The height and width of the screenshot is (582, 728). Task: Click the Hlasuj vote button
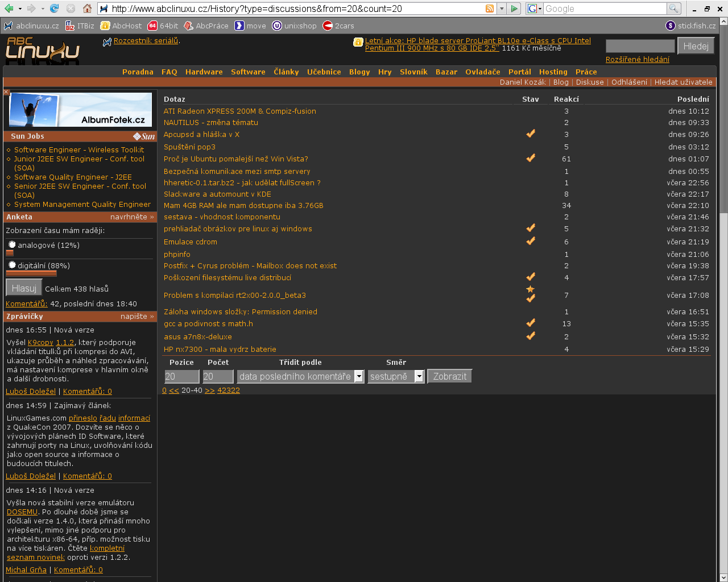[x=24, y=288]
